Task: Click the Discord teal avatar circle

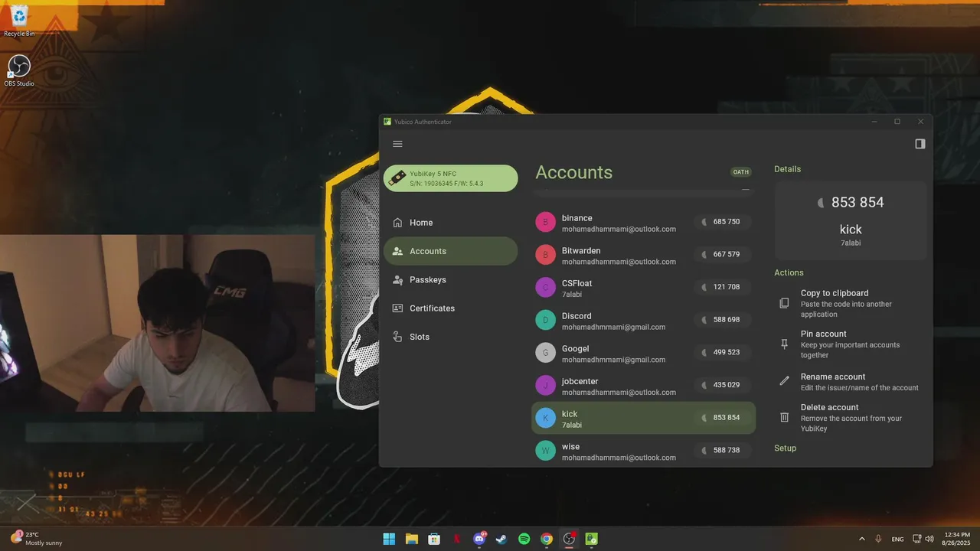Action: [x=545, y=320]
